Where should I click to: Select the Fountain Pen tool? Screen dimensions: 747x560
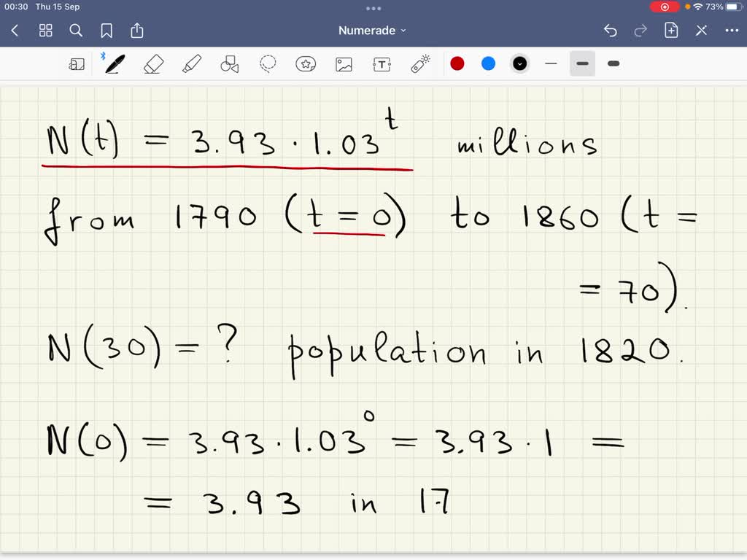pos(113,64)
